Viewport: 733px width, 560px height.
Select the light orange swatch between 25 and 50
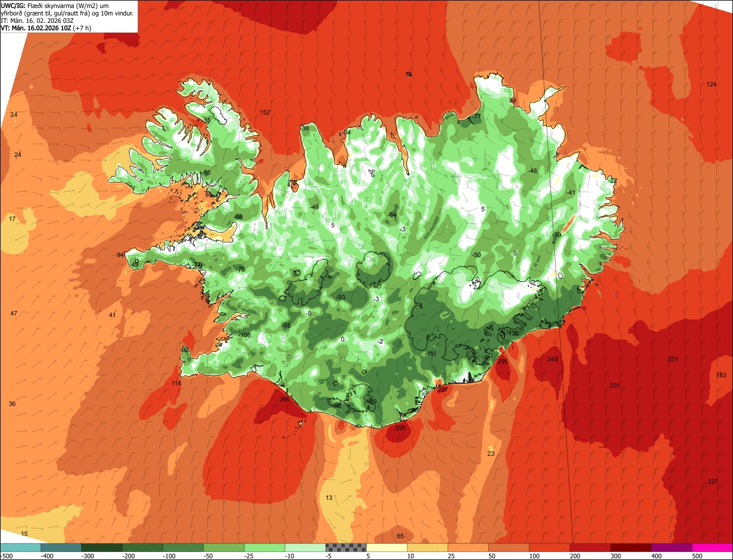(468, 547)
